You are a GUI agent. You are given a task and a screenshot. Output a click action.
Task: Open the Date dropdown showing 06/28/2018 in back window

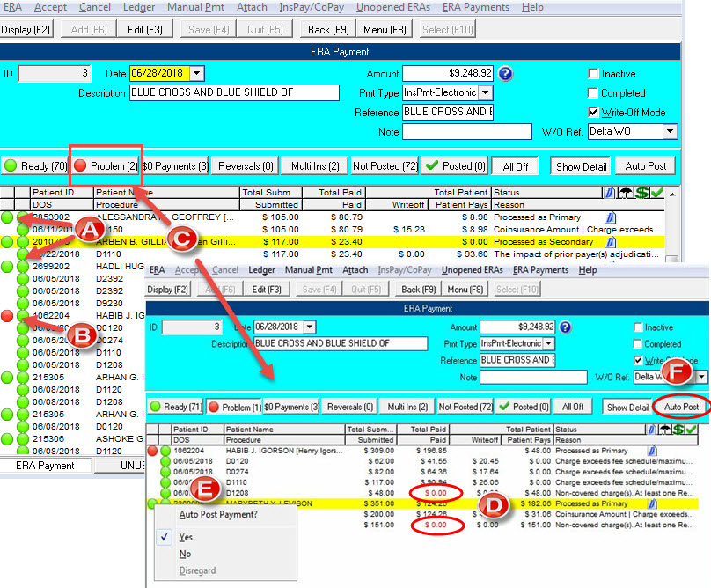197,73
